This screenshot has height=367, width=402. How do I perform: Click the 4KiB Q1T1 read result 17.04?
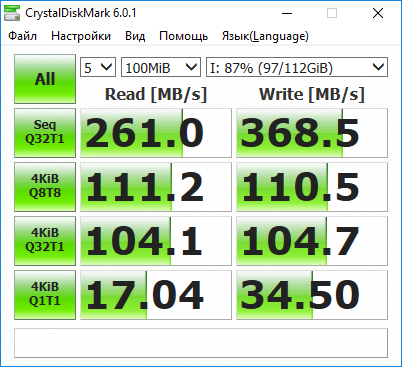coord(156,295)
